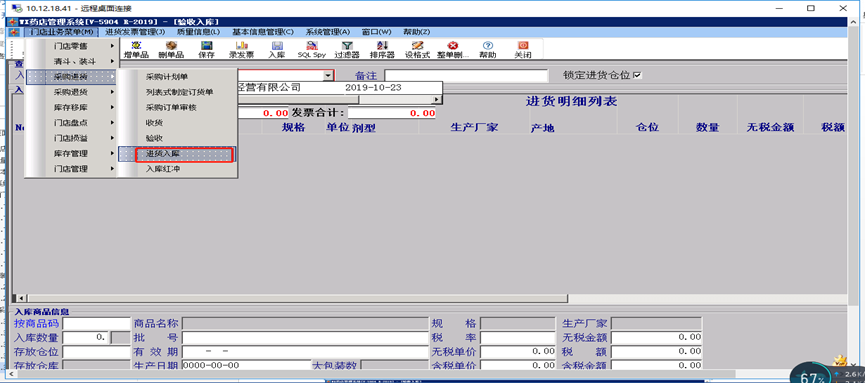Expand the 门店零售 submenu

click(71, 46)
